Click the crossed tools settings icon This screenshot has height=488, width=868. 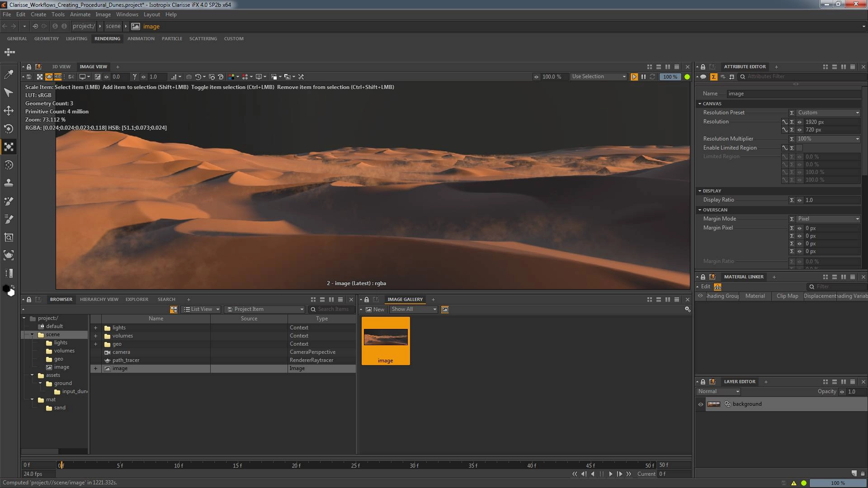coord(301,77)
